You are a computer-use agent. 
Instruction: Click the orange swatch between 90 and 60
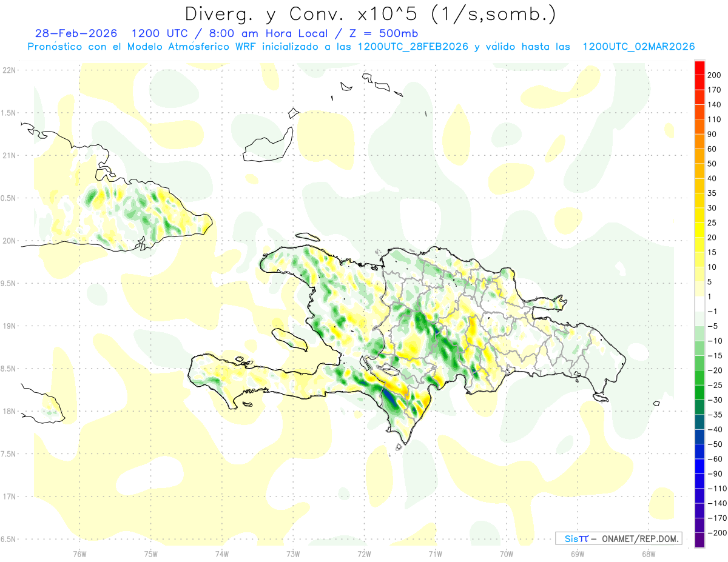pyautogui.click(x=700, y=142)
